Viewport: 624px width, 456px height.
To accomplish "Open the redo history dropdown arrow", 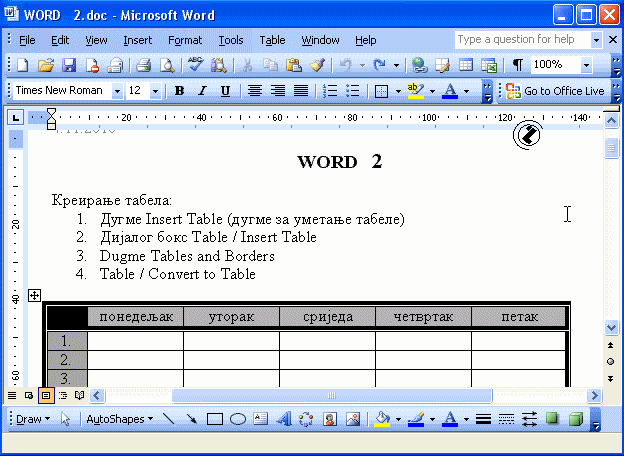I will click(396, 65).
